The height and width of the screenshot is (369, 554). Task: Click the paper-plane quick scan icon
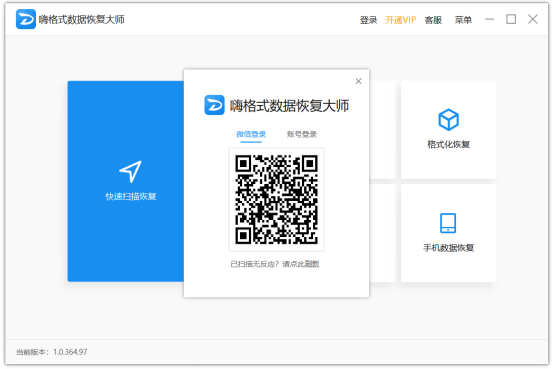tap(130, 172)
